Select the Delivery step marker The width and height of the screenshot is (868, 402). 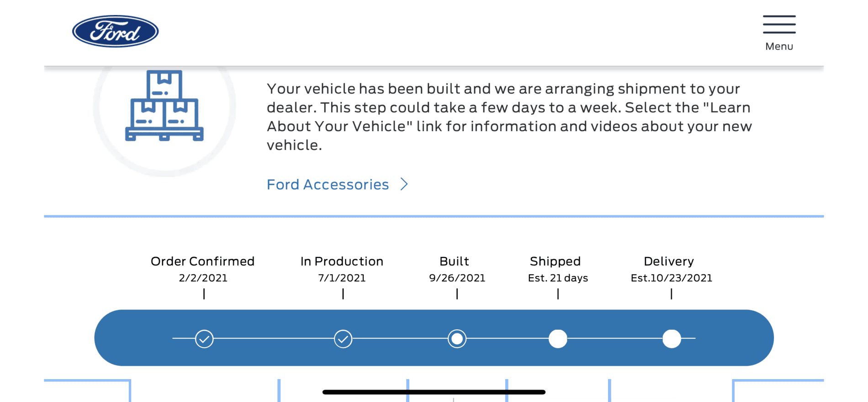(x=672, y=339)
